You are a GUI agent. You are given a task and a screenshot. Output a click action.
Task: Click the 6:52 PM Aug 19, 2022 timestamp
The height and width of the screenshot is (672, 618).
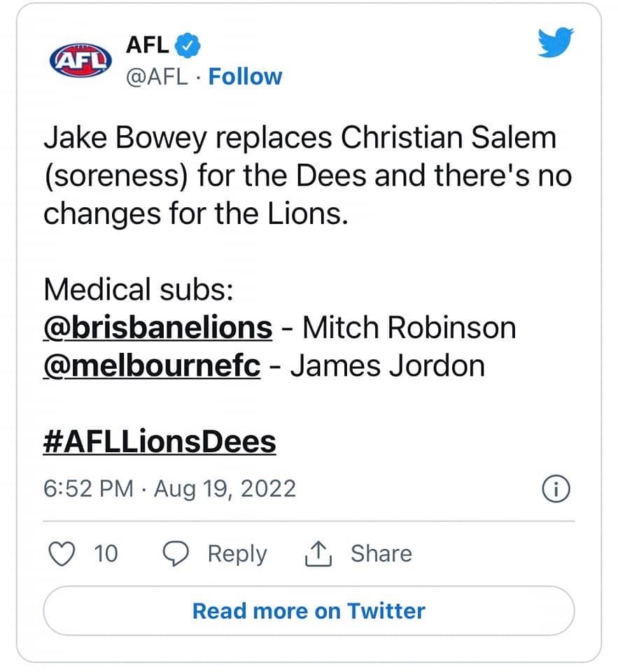[x=169, y=488]
